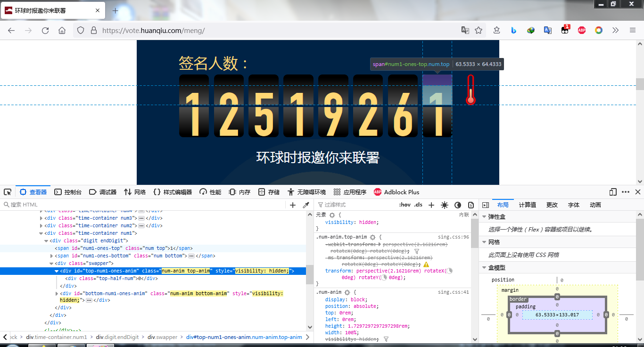Image resolution: width=644 pixels, height=347 pixels.
Task: Open sing.css:96 source link
Action: click(x=453, y=237)
